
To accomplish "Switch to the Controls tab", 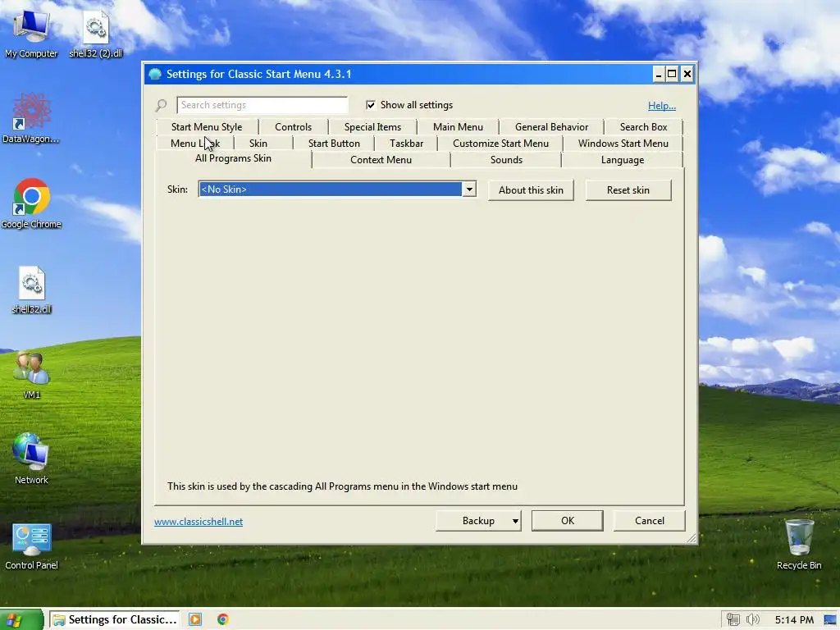I will tap(293, 127).
